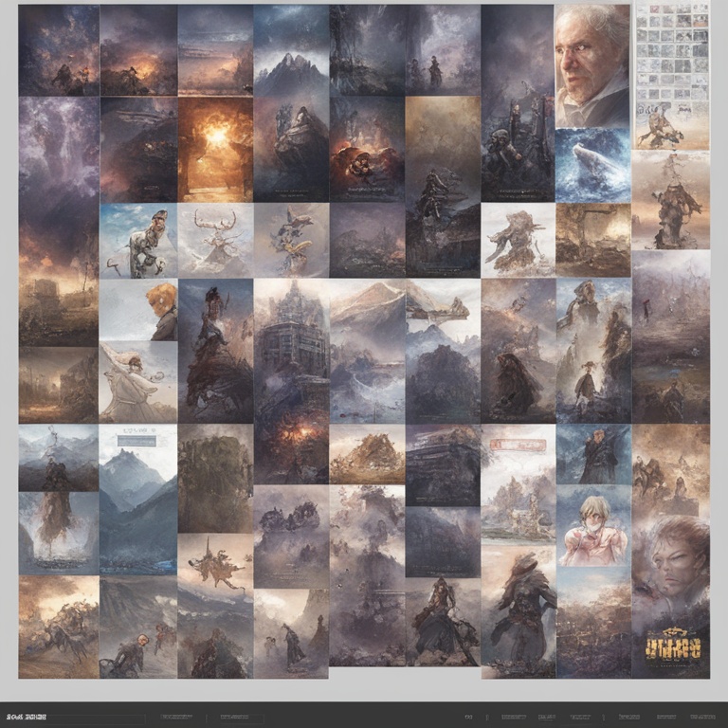Select the golden haystack pile thumbnail
This screenshot has height=728, width=728.
(x=367, y=454)
